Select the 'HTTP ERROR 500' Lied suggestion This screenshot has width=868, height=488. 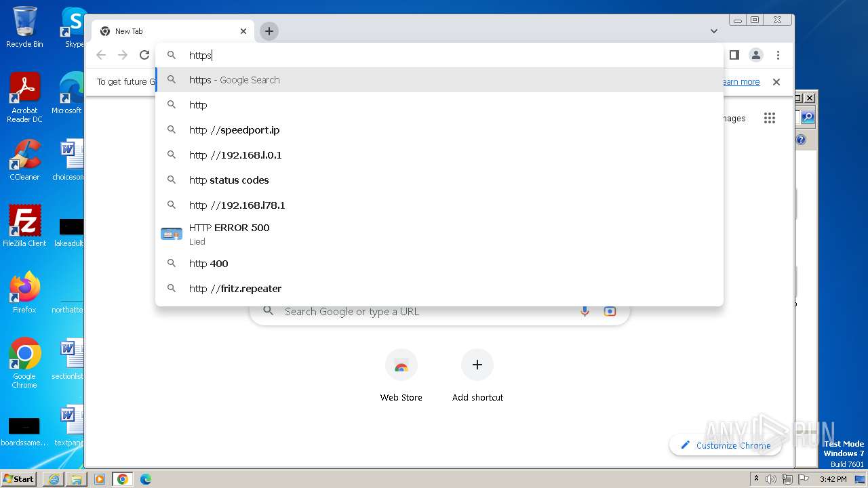click(439, 234)
